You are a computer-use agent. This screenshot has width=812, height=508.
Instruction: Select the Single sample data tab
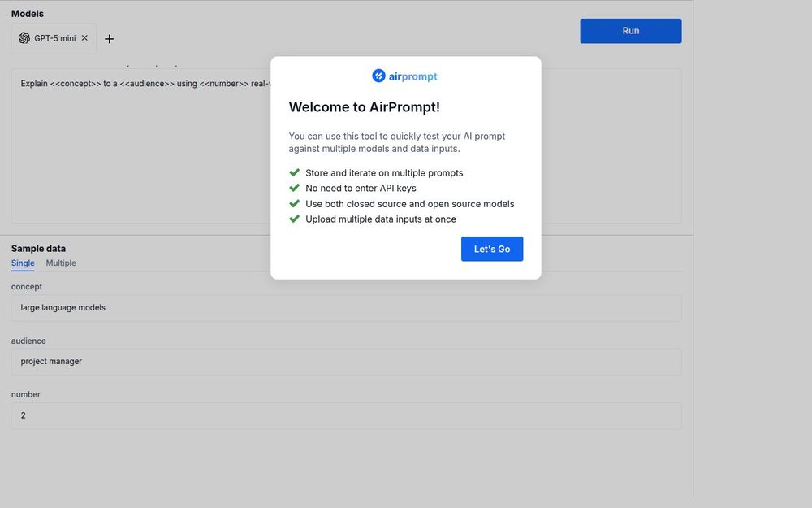[23, 263]
